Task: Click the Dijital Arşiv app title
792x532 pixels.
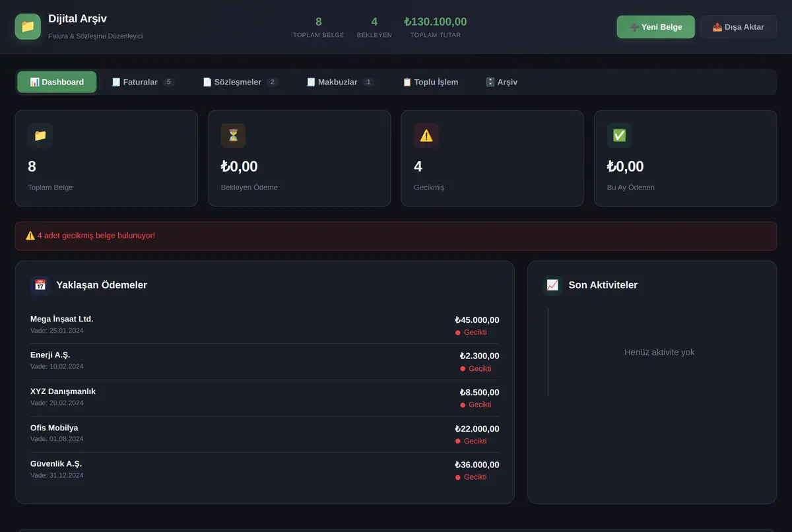Action: pos(78,19)
